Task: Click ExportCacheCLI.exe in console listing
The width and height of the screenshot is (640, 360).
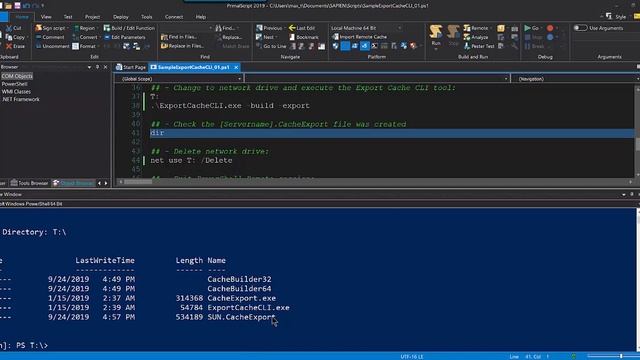Action: coord(248,308)
